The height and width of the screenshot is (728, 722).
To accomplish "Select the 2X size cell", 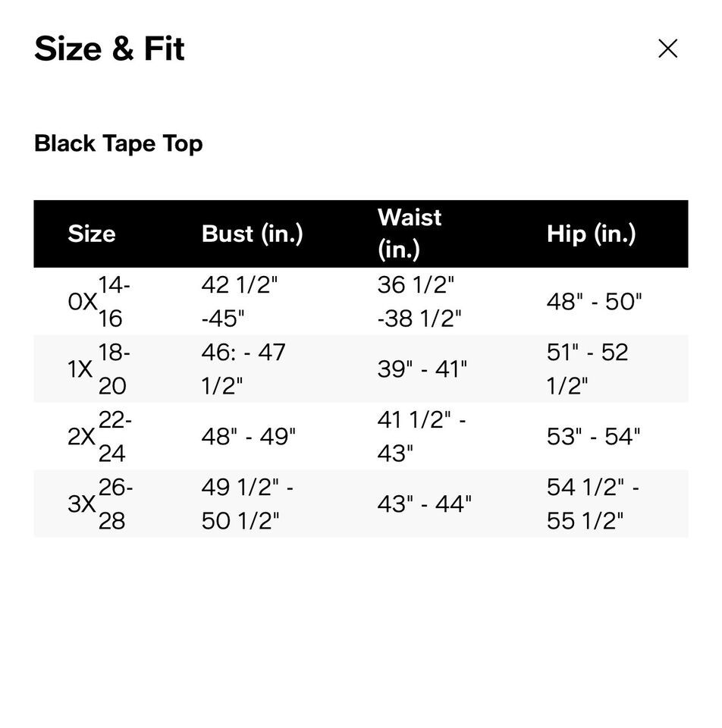I will [x=99, y=436].
